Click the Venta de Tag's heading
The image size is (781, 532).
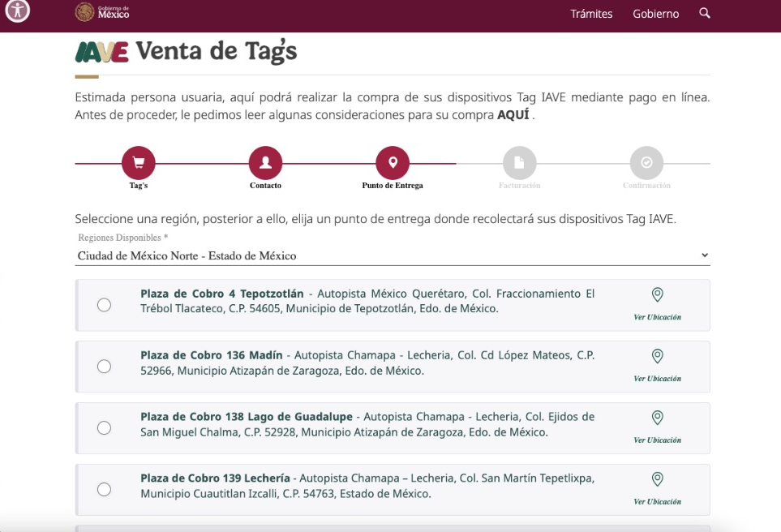pos(217,52)
